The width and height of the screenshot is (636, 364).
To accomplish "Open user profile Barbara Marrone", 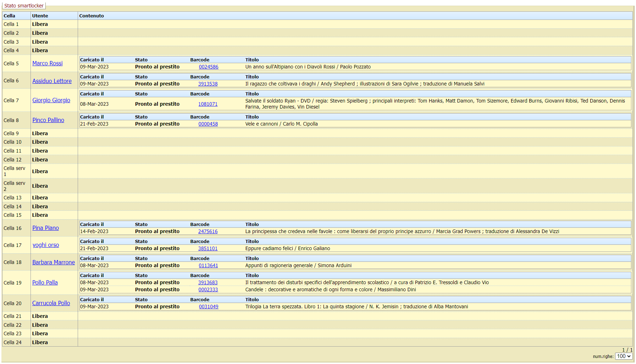I will (53, 262).
